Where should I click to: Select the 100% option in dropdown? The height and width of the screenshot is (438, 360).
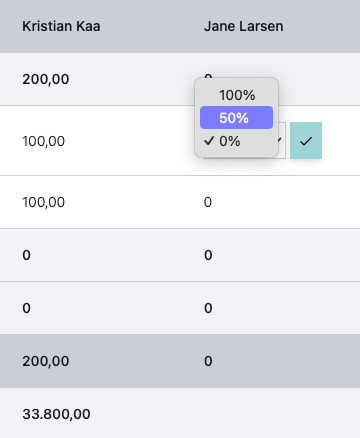click(x=236, y=95)
